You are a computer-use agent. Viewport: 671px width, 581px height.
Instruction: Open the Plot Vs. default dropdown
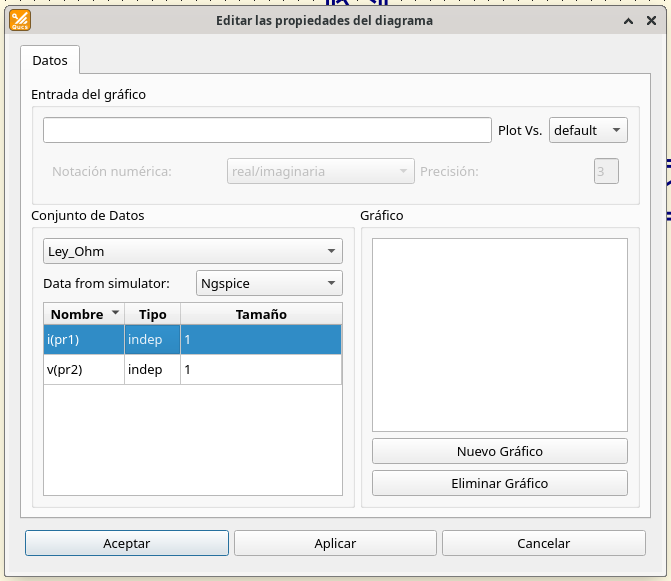[x=588, y=130]
